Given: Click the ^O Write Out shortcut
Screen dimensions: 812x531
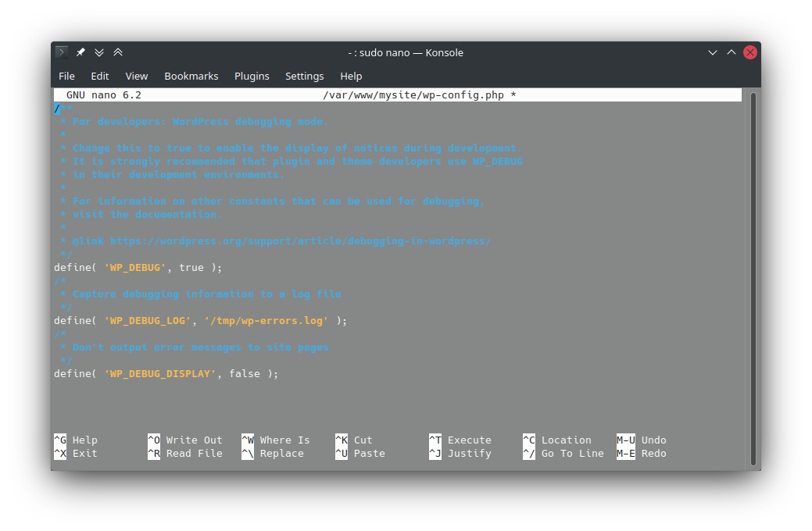Looking at the screenshot, I should [185, 440].
